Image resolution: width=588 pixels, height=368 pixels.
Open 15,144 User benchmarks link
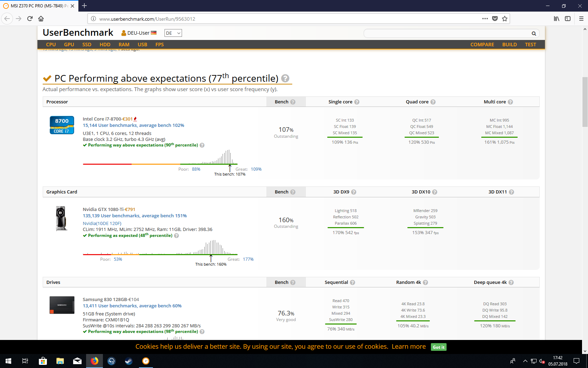pos(133,125)
